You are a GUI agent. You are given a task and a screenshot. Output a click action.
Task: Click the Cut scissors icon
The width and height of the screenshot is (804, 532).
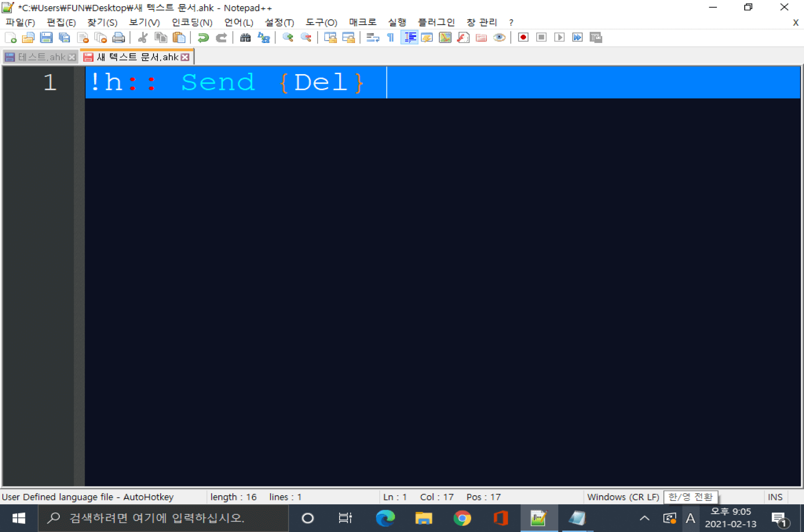143,38
